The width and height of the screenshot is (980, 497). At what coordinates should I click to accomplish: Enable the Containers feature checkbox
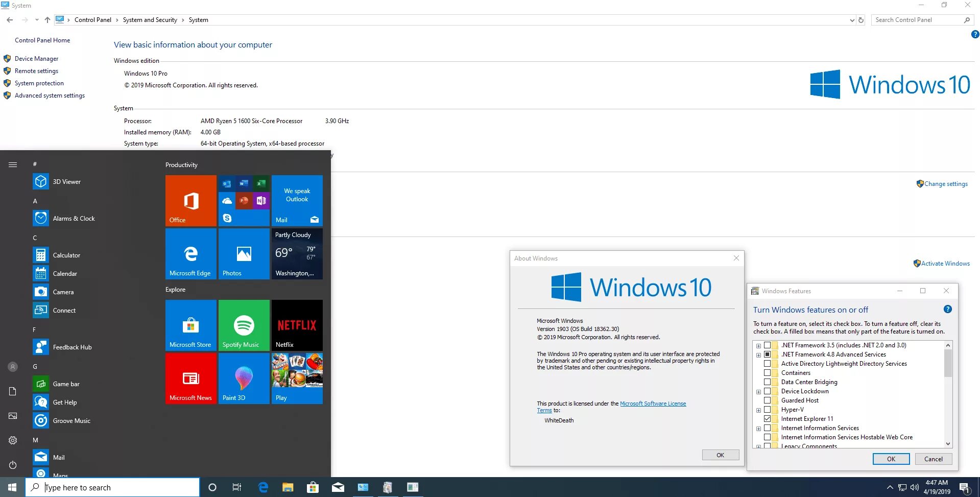click(767, 373)
